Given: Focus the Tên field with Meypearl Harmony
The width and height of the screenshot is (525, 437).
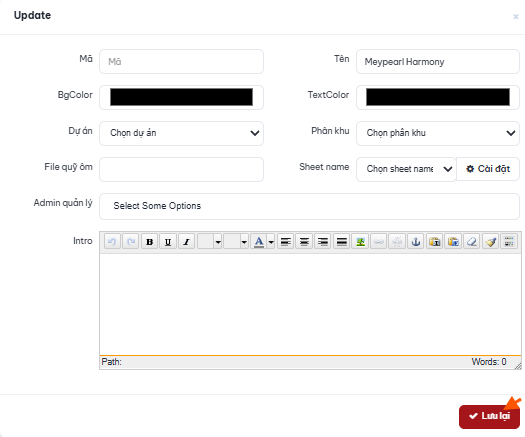Looking at the screenshot, I should [438, 62].
